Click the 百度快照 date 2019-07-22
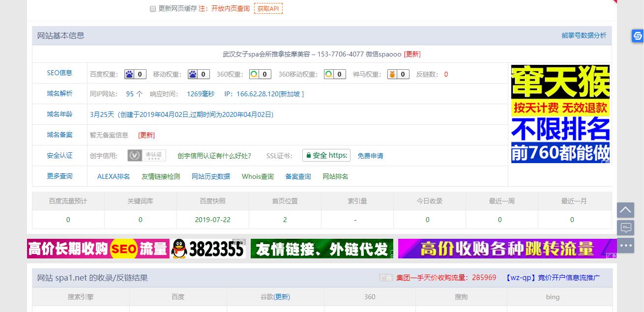This screenshot has width=644, height=312. point(212,220)
